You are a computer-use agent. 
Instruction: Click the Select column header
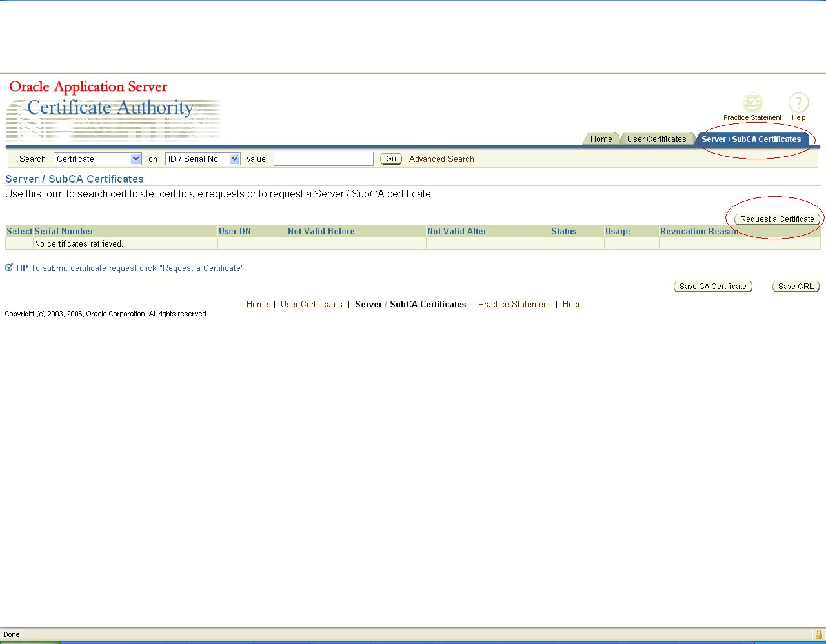[19, 231]
